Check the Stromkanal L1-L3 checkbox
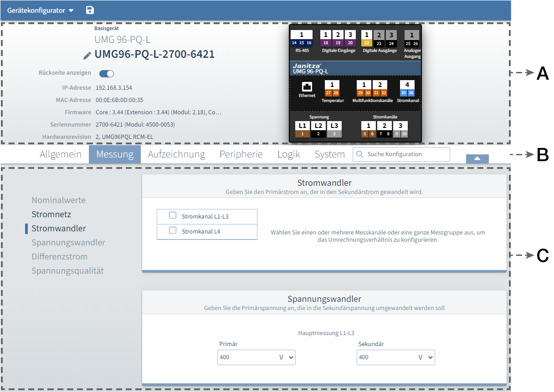The image size is (554, 392). click(x=172, y=214)
